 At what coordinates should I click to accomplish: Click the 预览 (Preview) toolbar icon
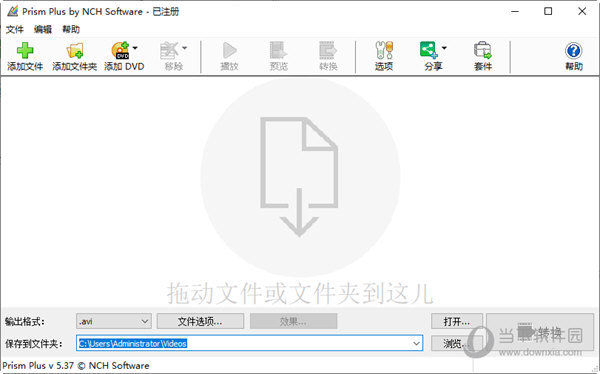[x=278, y=50]
